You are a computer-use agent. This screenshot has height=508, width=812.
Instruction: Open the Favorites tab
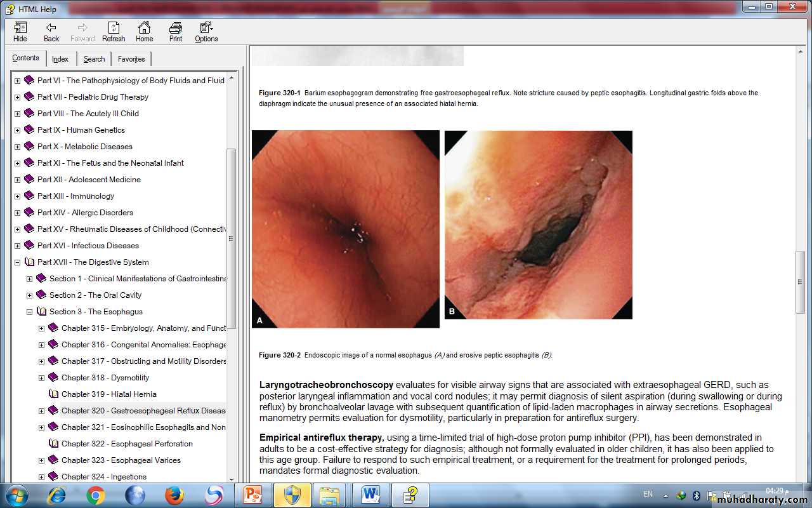(131, 59)
